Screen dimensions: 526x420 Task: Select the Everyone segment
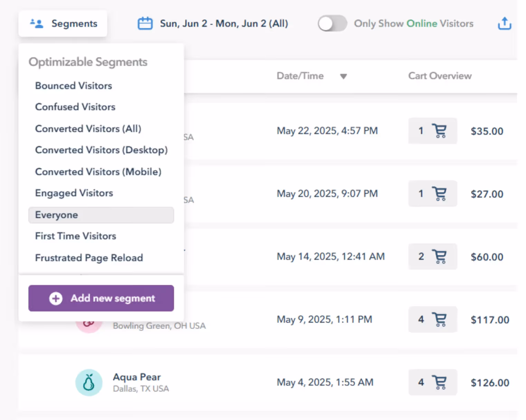[x=101, y=215]
